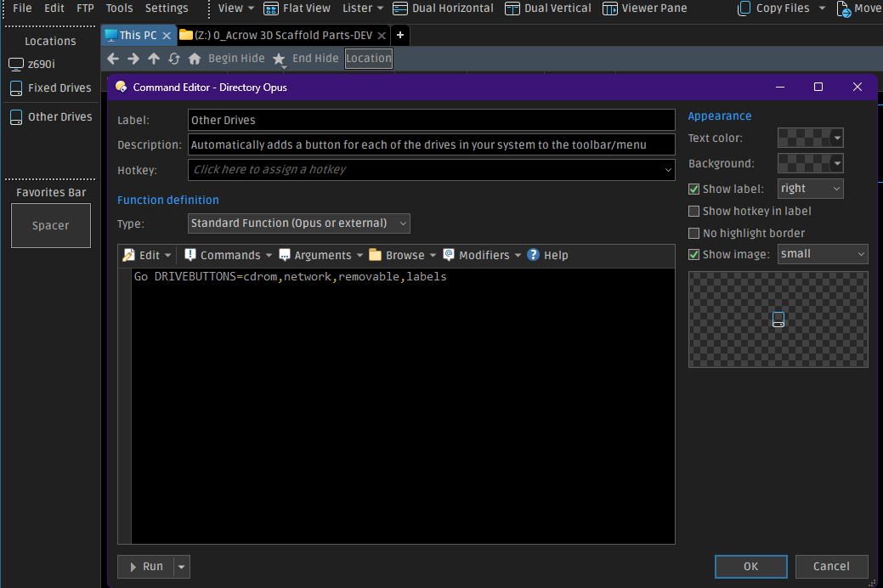Click OK to save the command
Viewport: 883px width, 588px height.
750,567
